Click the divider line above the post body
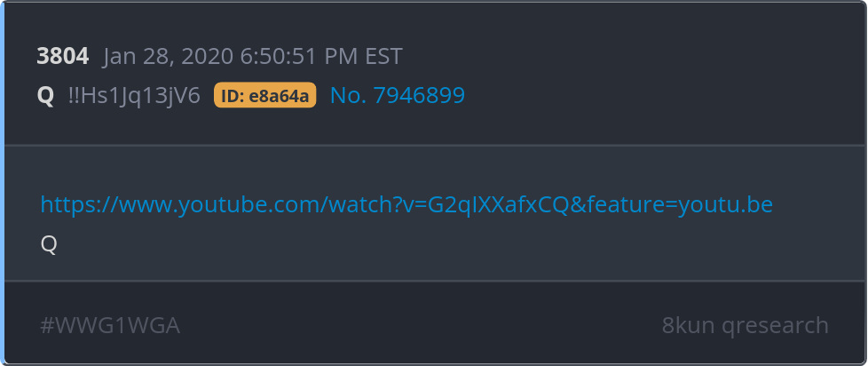The width and height of the screenshot is (868, 366). (434, 146)
